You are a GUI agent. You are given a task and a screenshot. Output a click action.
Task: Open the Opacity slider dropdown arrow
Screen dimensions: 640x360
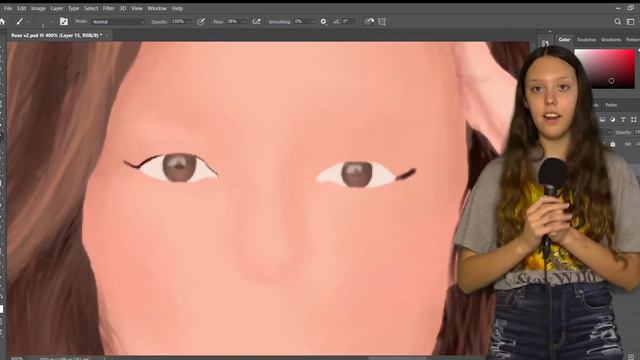point(189,22)
